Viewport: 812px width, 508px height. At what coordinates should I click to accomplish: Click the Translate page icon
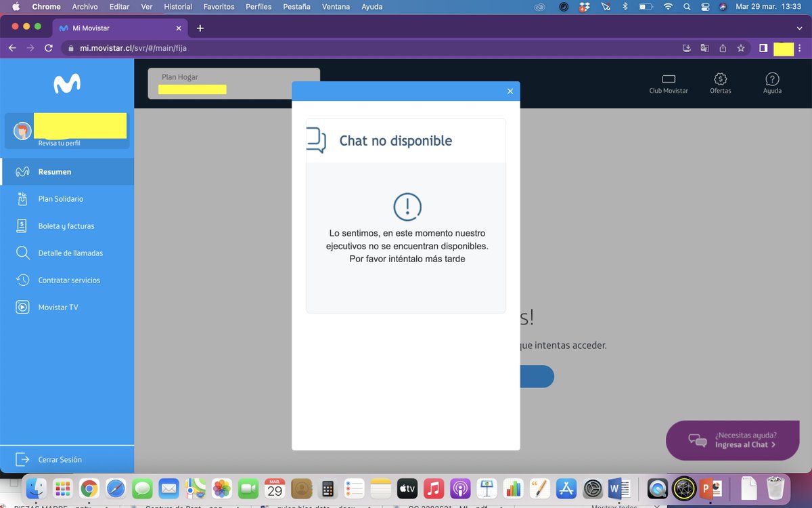click(704, 48)
